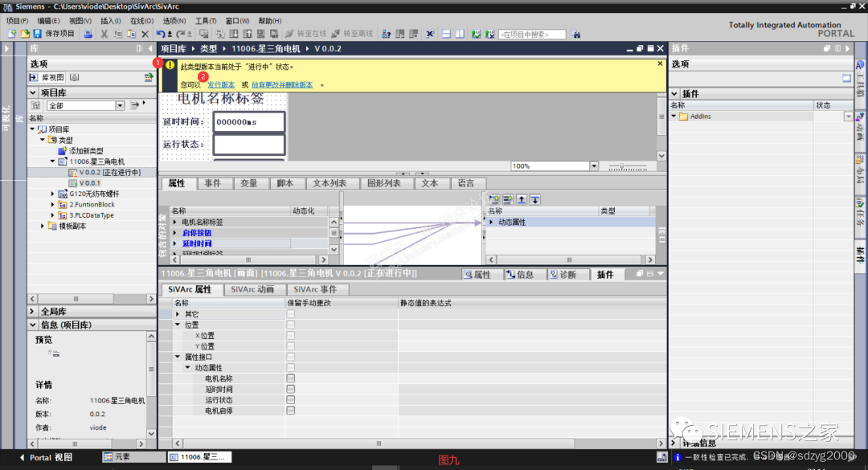Expand the 电机名称标签 object row
Screen dimensions: 868x470
(175, 222)
